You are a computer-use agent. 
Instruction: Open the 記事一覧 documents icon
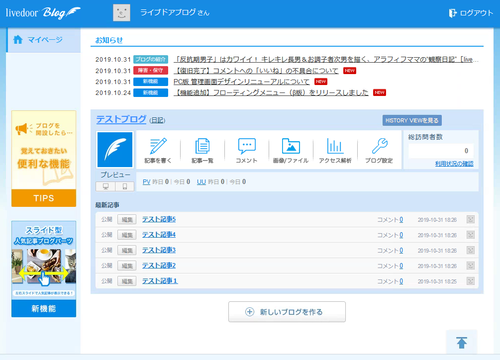202,146
